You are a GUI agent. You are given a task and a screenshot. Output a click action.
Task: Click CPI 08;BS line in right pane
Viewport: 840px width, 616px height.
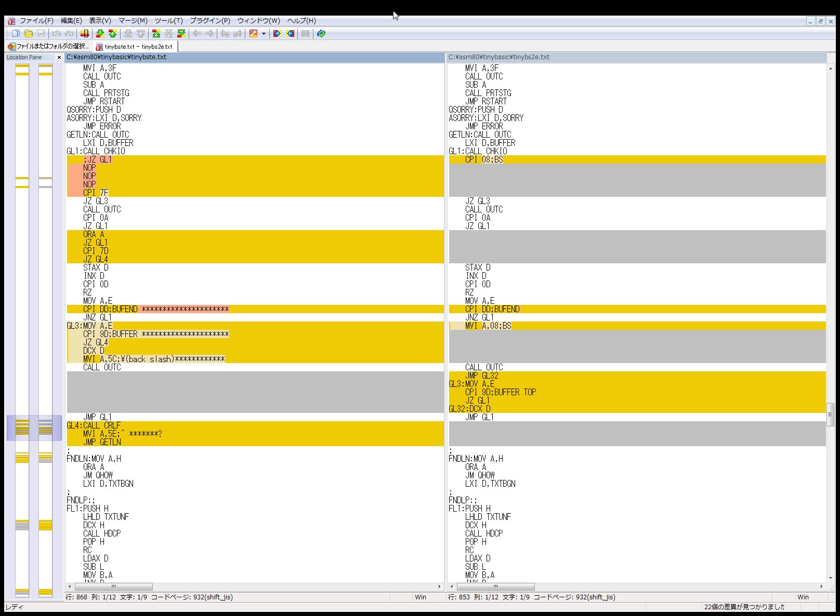click(x=637, y=159)
